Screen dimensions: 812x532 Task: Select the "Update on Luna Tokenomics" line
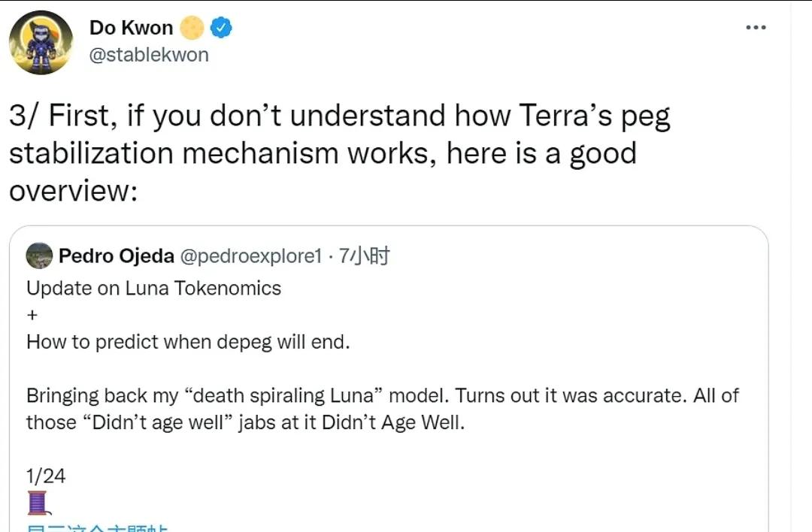[153, 289]
